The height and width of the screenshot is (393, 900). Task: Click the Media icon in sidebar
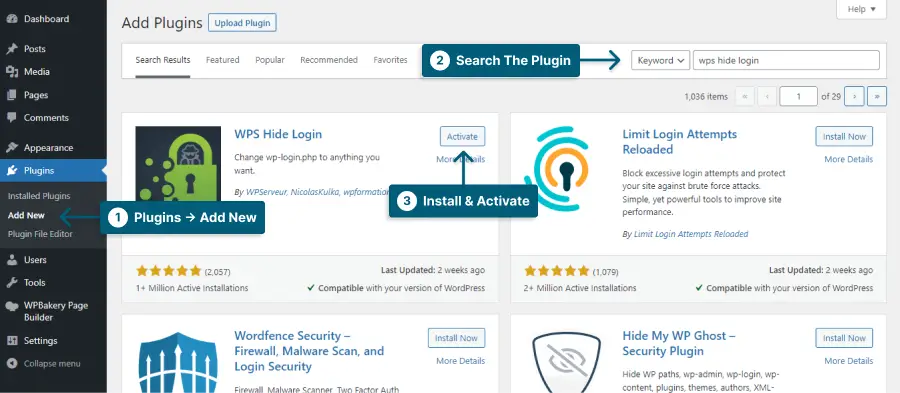[x=11, y=72]
